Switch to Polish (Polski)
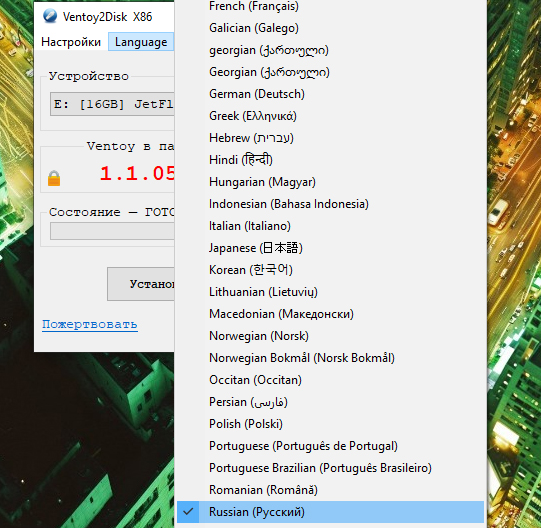The image size is (541, 528). (x=330, y=424)
